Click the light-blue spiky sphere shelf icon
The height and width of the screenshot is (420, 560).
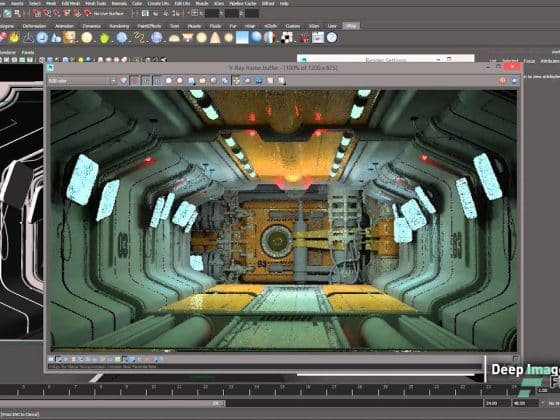tap(122, 38)
